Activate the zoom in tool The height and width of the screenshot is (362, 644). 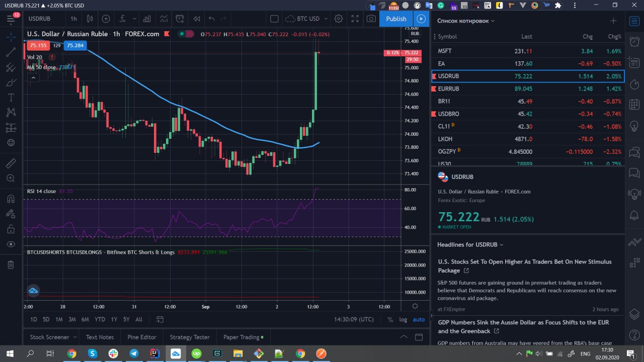pyautogui.click(x=11, y=178)
